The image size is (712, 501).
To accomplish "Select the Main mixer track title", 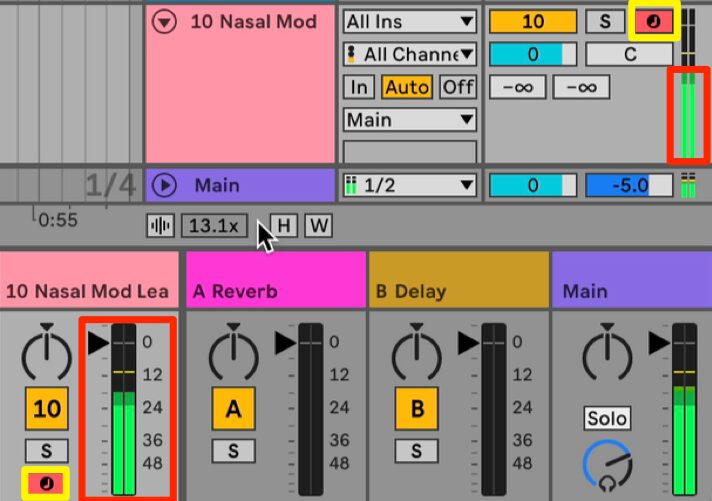I will [632, 280].
